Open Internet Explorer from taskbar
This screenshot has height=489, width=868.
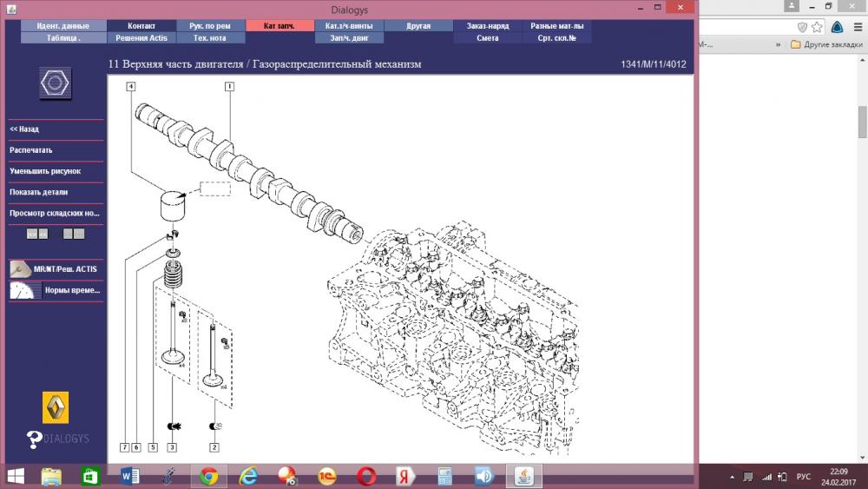coord(248,476)
